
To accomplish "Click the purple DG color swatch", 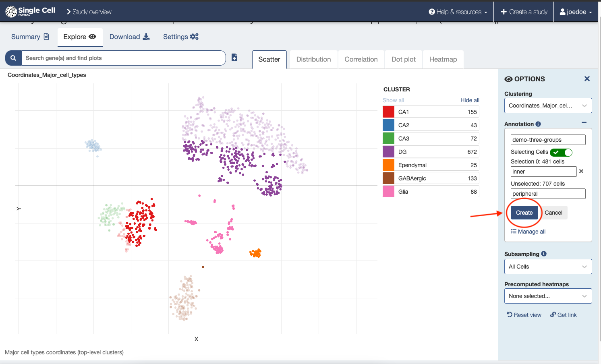I will pos(388,152).
